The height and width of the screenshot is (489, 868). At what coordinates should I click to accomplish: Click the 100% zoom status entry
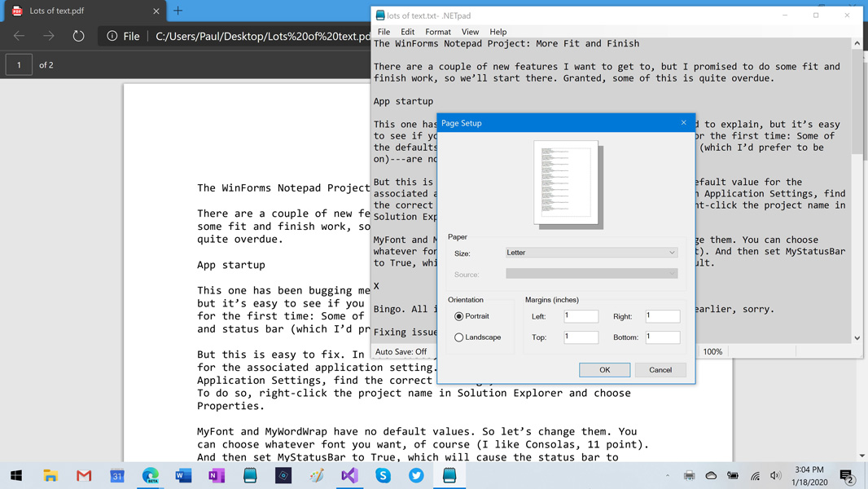point(712,351)
